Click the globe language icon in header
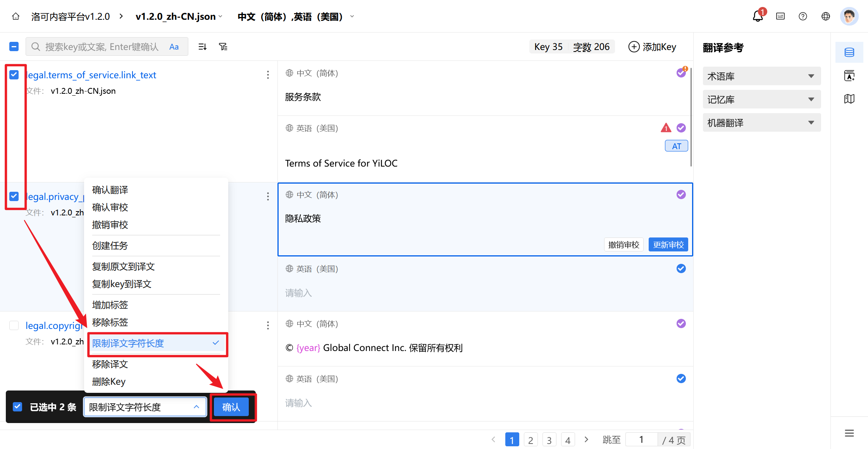 (826, 16)
